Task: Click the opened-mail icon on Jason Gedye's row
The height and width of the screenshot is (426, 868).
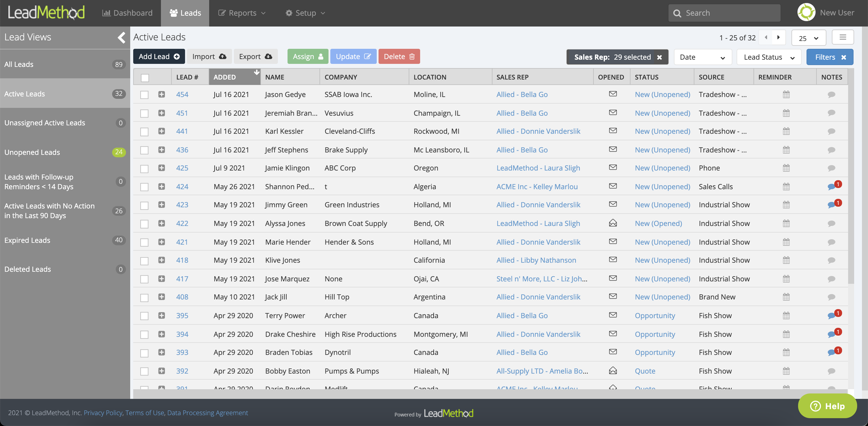Action: [613, 94]
